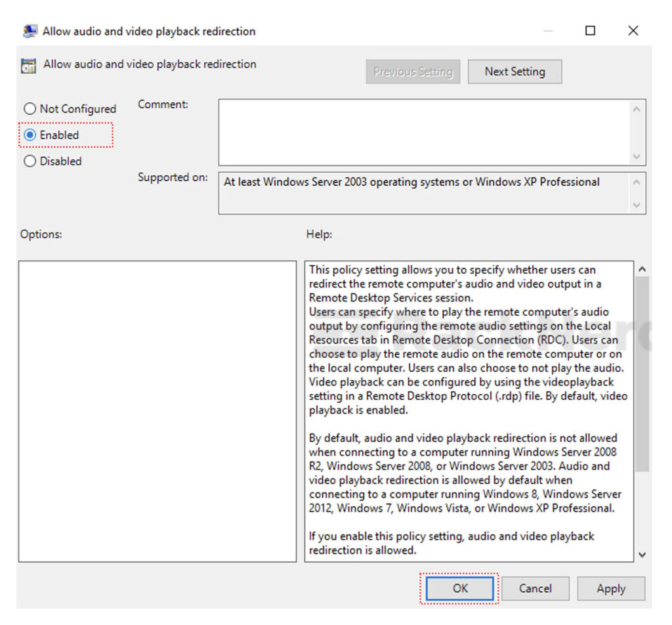Click the OK button to apply the policy

click(x=459, y=588)
